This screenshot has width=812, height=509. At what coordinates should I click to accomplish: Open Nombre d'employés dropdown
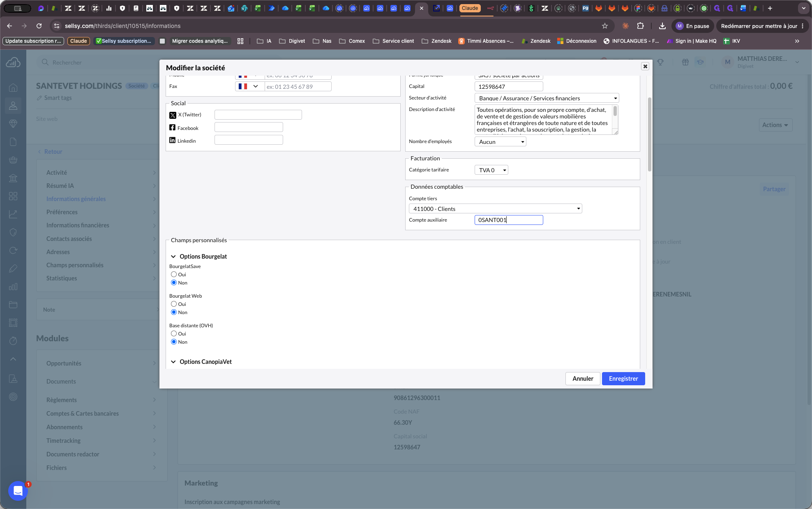point(501,142)
